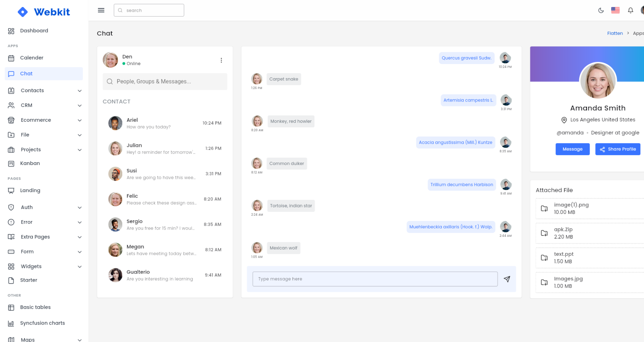Click the Syncfusion charts sidebar icon
Screen dimensions: 644x342
[x=11, y=323]
